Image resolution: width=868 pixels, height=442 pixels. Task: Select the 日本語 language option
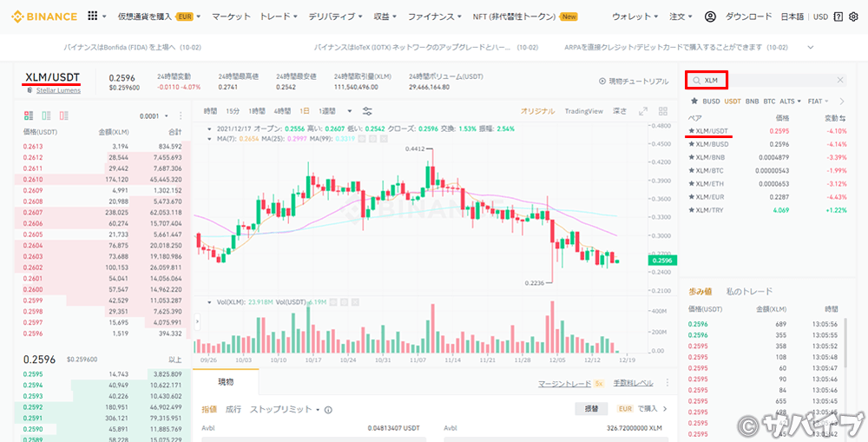click(792, 16)
